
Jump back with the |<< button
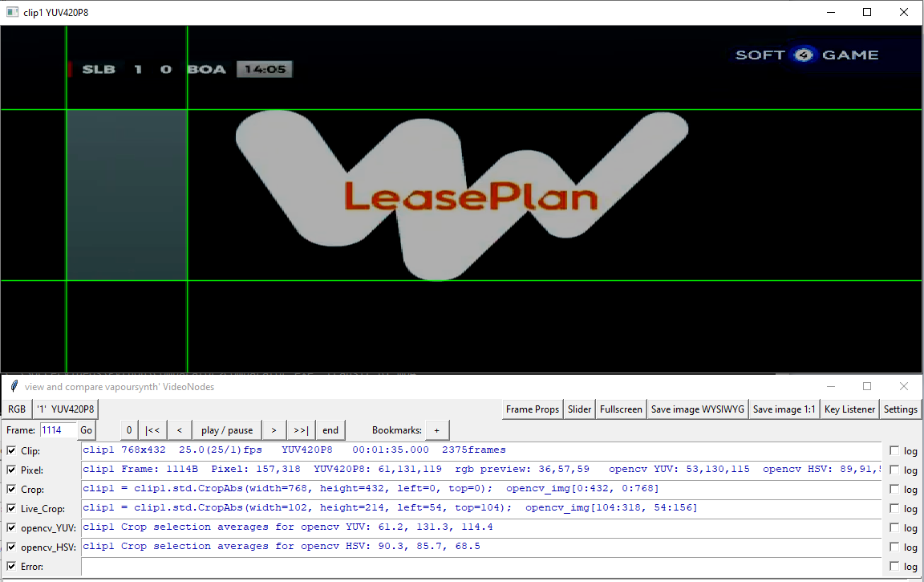coord(152,429)
